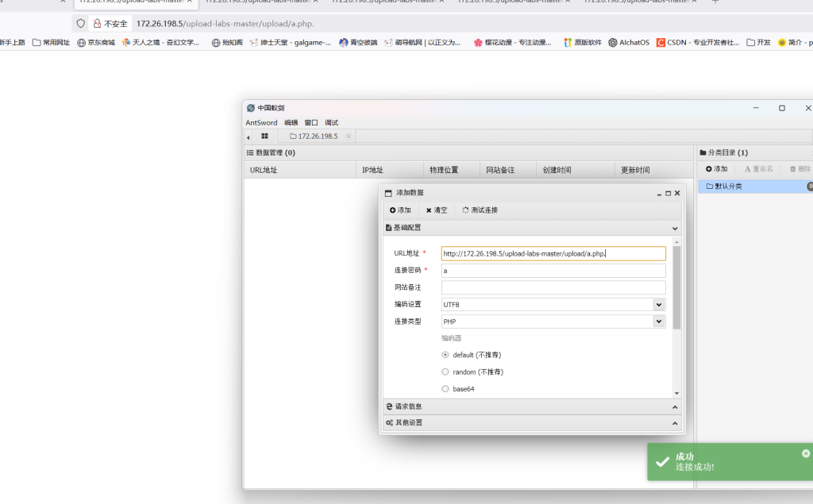Click the 物理位置 column header

point(452,170)
